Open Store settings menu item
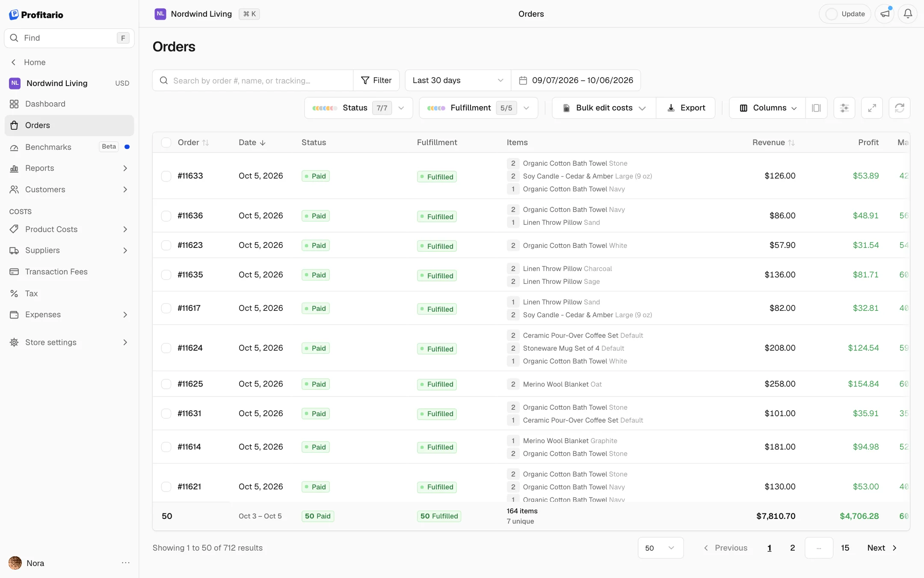924x578 pixels. pos(69,343)
